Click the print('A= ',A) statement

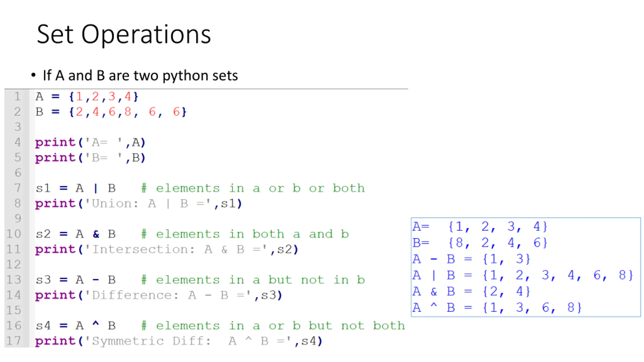tap(90, 143)
